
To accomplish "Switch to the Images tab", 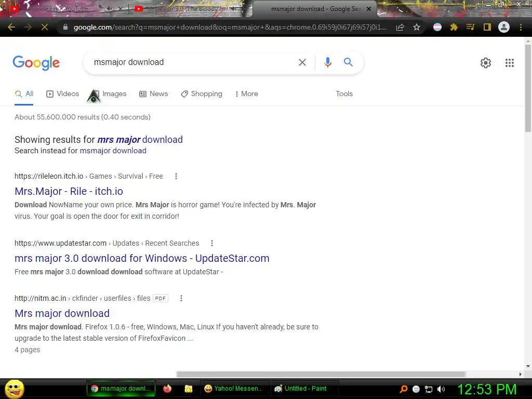I will point(109,94).
